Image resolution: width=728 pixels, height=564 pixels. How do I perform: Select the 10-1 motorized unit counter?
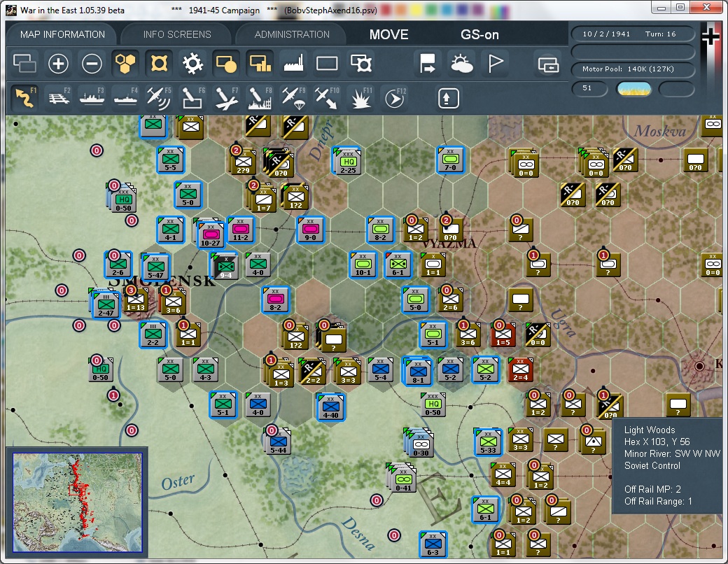click(363, 265)
